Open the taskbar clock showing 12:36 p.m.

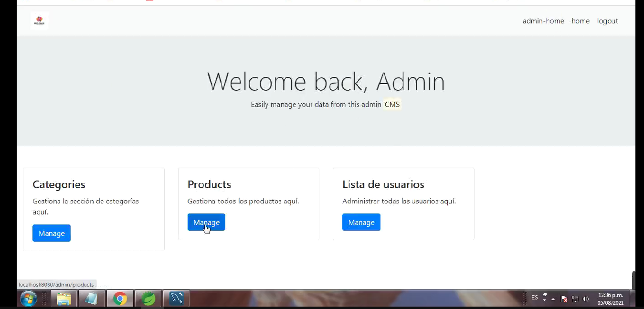(610, 299)
